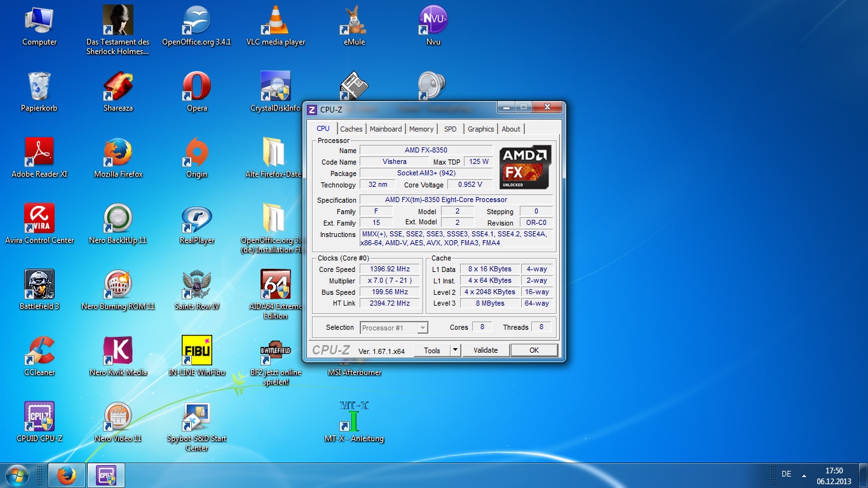
Task: Click the CPU-Z taskbar button
Action: 105,475
